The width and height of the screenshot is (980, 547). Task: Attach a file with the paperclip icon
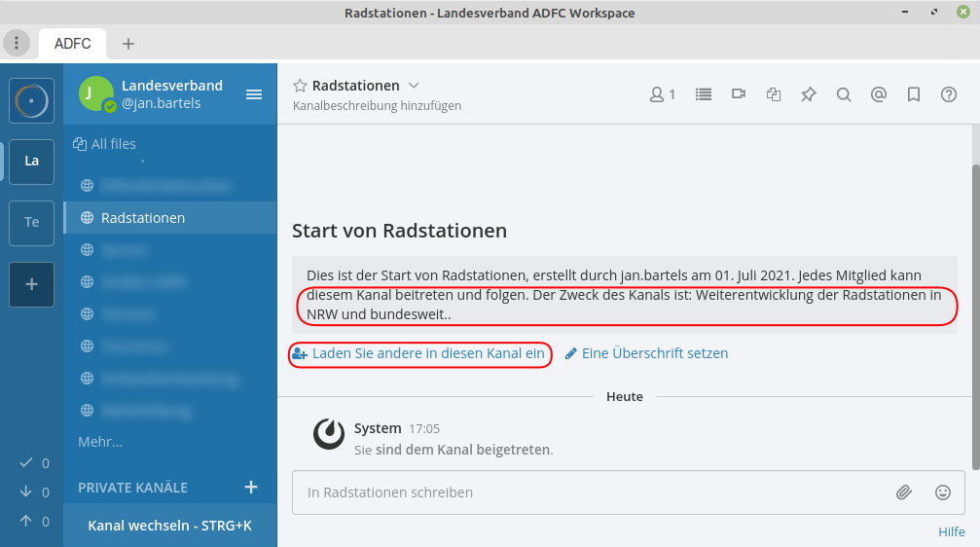tap(904, 492)
